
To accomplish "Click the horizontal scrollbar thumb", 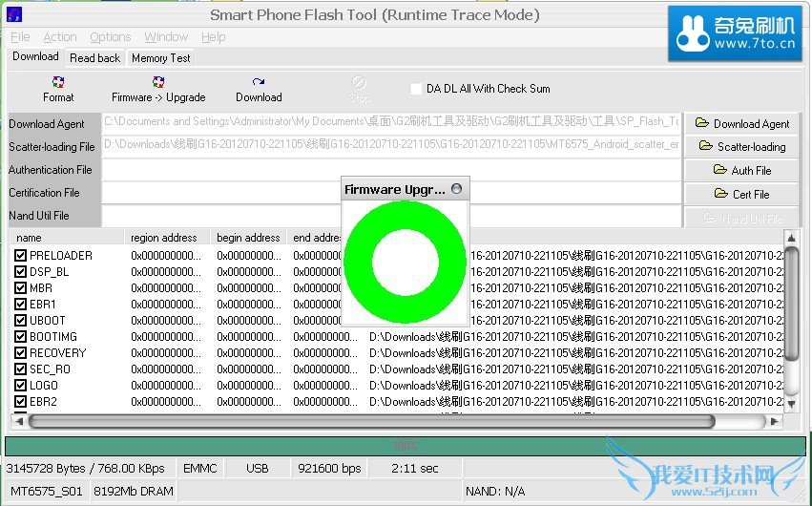I will point(372,422).
